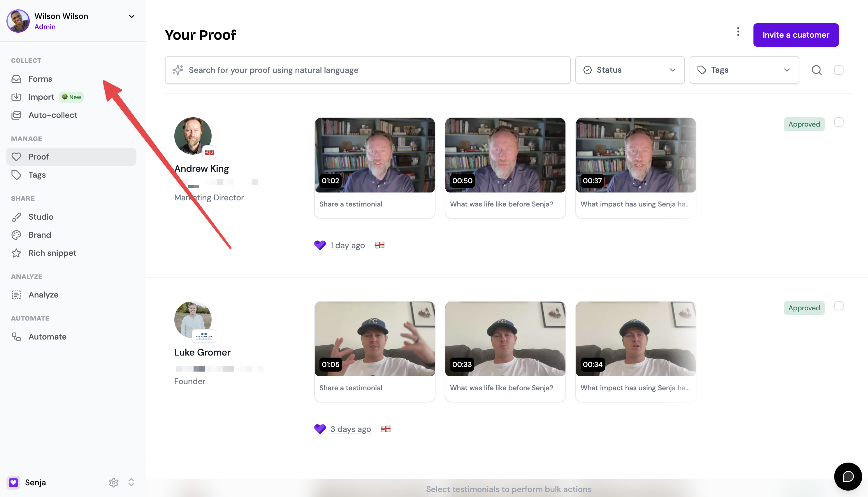868x497 pixels.
Task: Focus the natural language proof search field
Action: (x=367, y=70)
